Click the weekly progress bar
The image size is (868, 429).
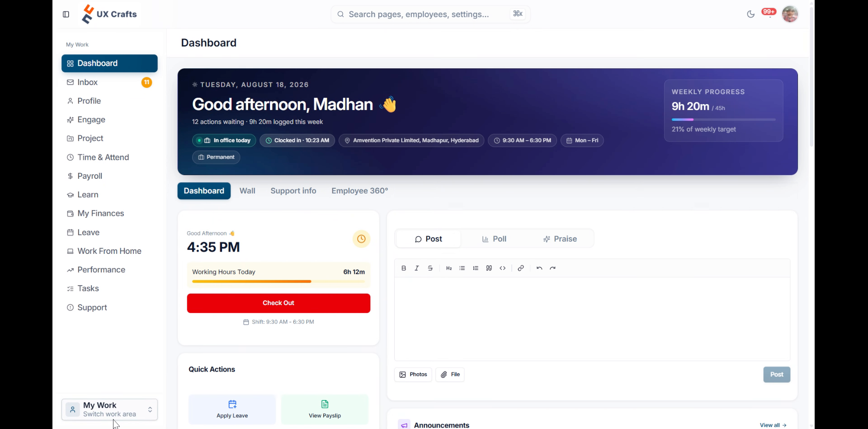tap(723, 119)
